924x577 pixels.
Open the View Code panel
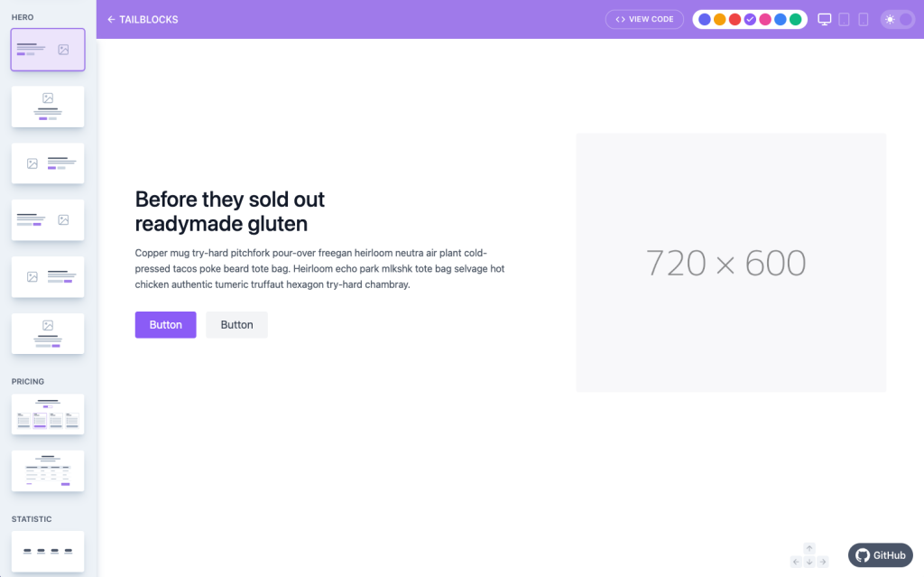(644, 19)
